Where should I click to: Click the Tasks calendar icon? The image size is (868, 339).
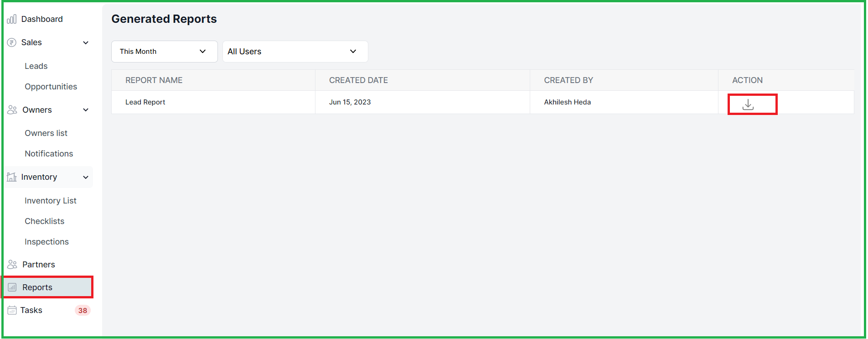click(12, 310)
